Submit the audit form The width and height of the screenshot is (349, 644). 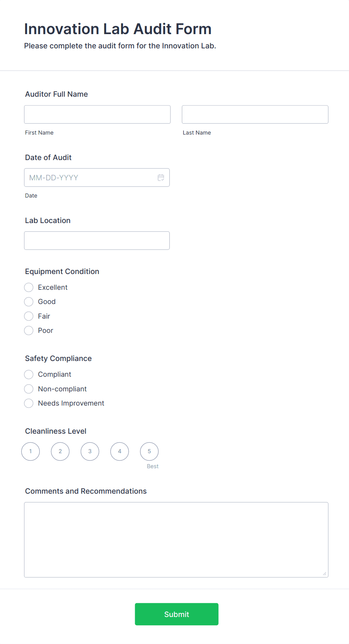(x=176, y=614)
